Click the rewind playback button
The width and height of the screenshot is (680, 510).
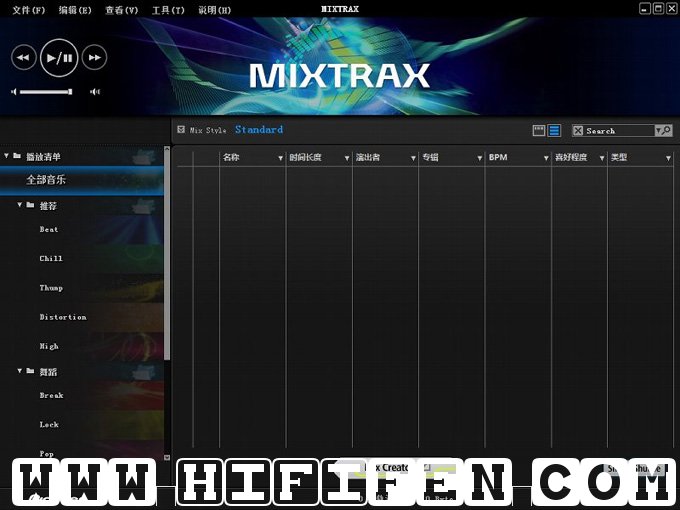point(23,57)
